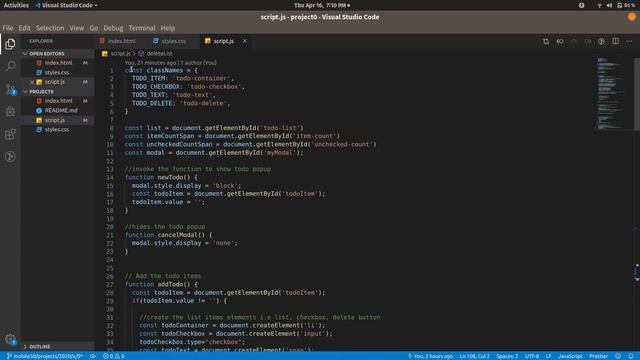Select the script.js editor tab
This screenshot has width=640, height=360.
223,41
